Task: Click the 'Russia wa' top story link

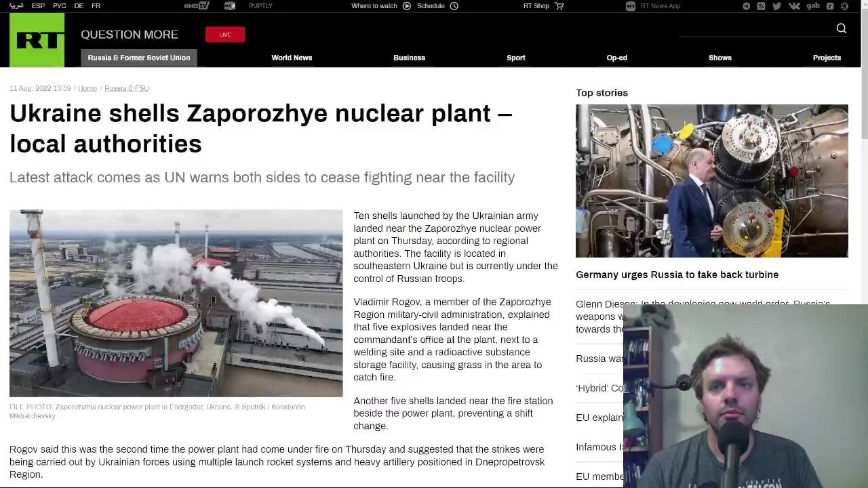Action: click(599, 359)
